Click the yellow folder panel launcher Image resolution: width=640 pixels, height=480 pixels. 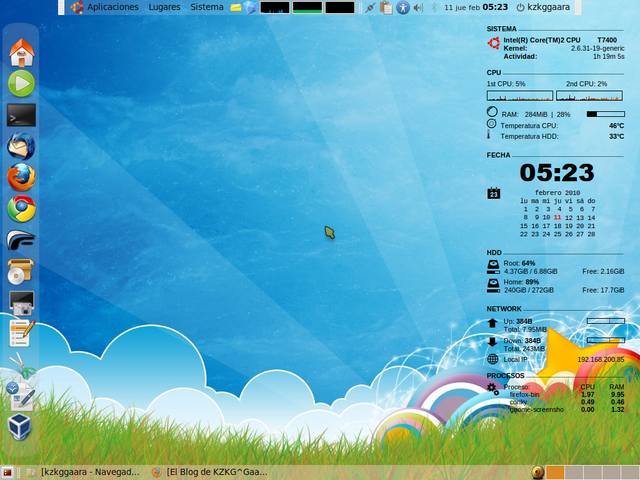pyautogui.click(x=236, y=7)
